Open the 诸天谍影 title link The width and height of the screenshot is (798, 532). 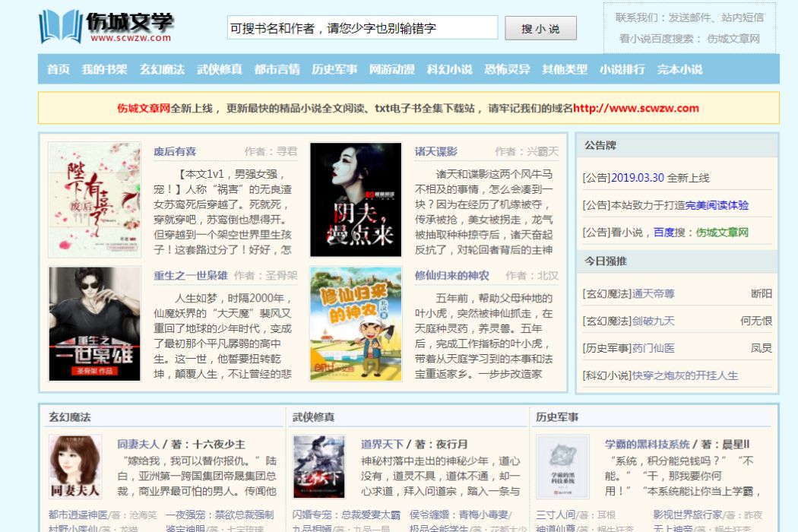click(x=435, y=151)
